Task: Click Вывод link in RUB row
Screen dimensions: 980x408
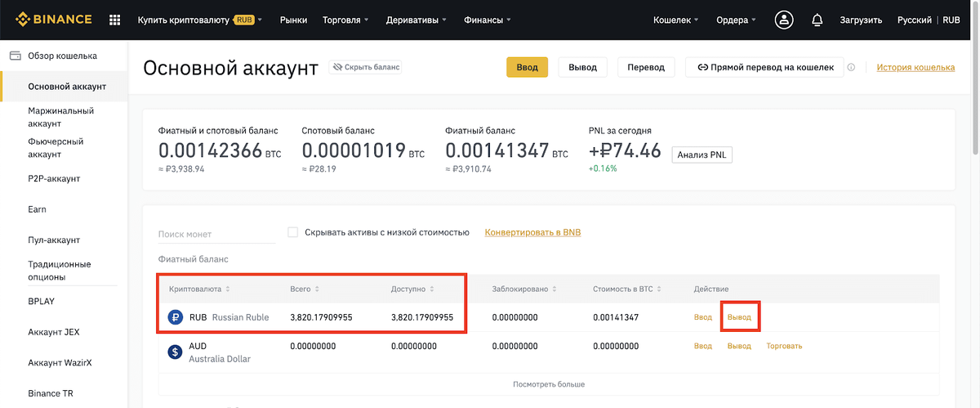Action: point(739,317)
